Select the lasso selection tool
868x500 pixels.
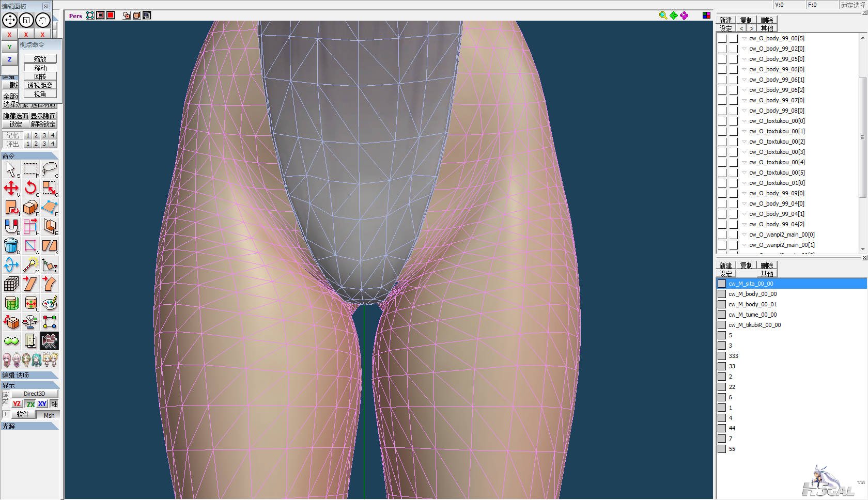pos(50,169)
